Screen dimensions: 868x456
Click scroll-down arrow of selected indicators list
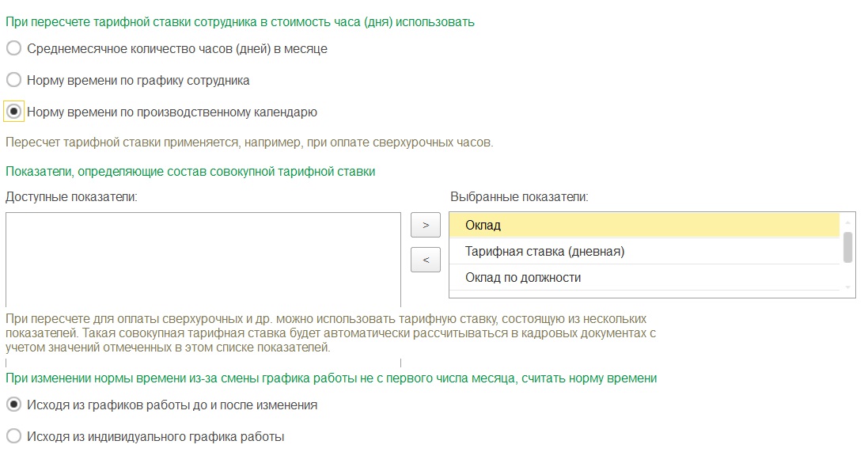847,287
